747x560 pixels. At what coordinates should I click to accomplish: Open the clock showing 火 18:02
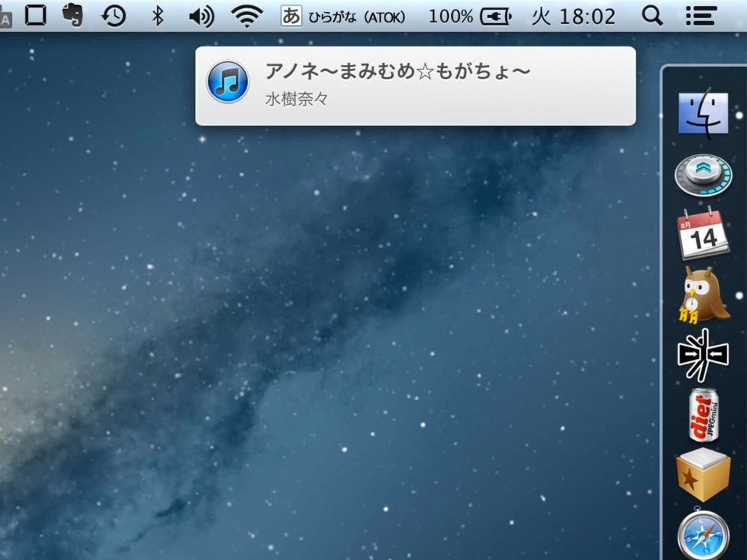coord(574,16)
